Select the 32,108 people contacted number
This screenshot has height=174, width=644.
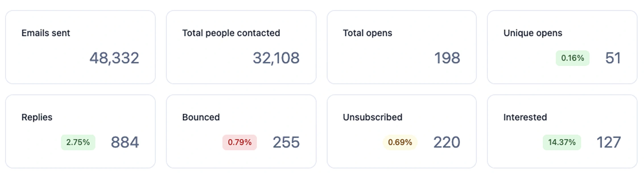(x=276, y=58)
